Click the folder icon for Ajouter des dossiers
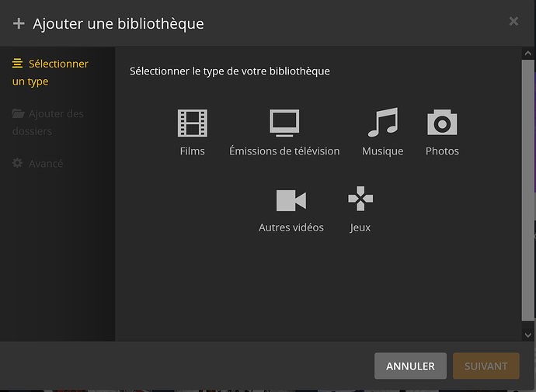 tap(18, 113)
